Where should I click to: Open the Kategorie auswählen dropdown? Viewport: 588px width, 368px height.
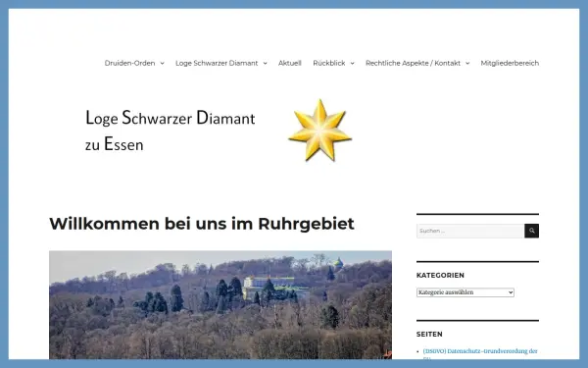click(465, 292)
